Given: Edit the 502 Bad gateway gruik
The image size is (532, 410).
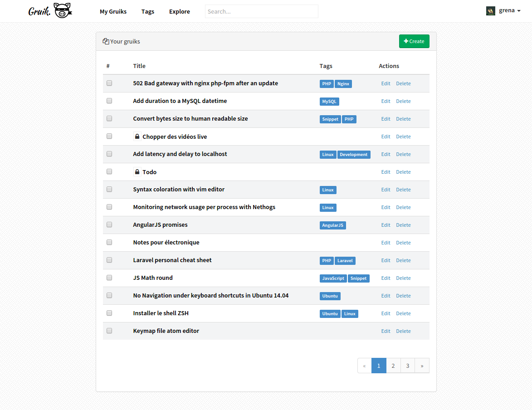Looking at the screenshot, I should tap(386, 83).
